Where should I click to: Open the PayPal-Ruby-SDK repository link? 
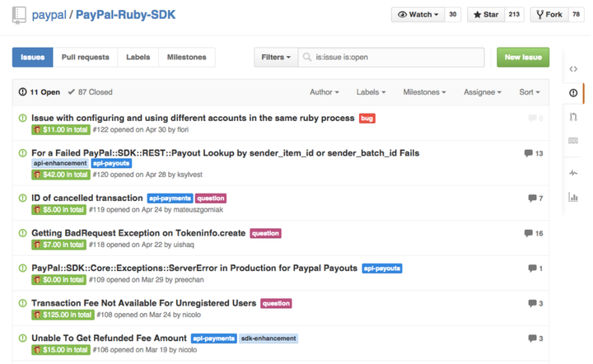point(125,15)
